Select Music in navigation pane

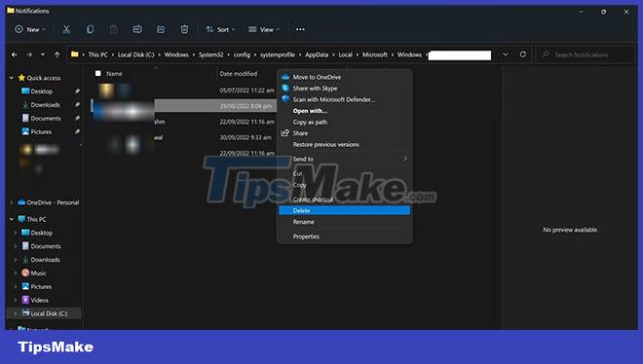[39, 273]
